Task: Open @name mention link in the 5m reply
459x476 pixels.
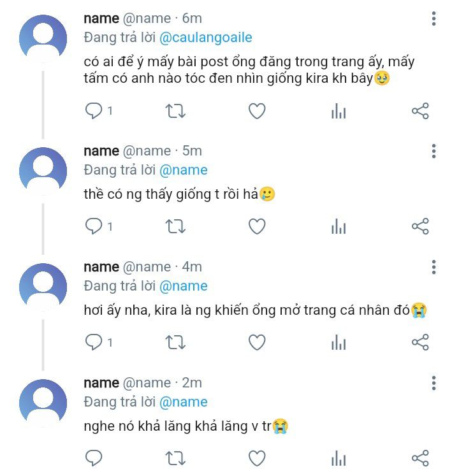Action: pyautogui.click(x=183, y=170)
